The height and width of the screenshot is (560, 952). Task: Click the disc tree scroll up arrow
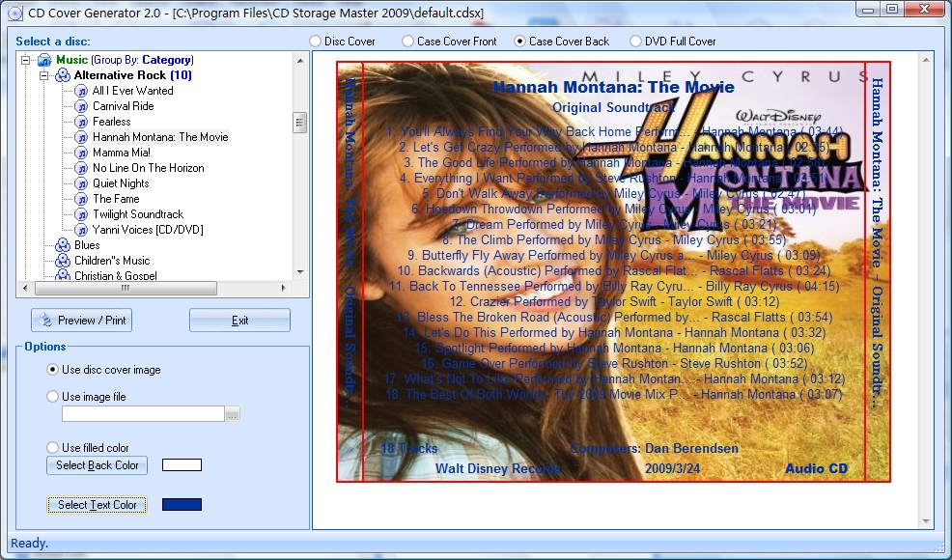(x=300, y=60)
